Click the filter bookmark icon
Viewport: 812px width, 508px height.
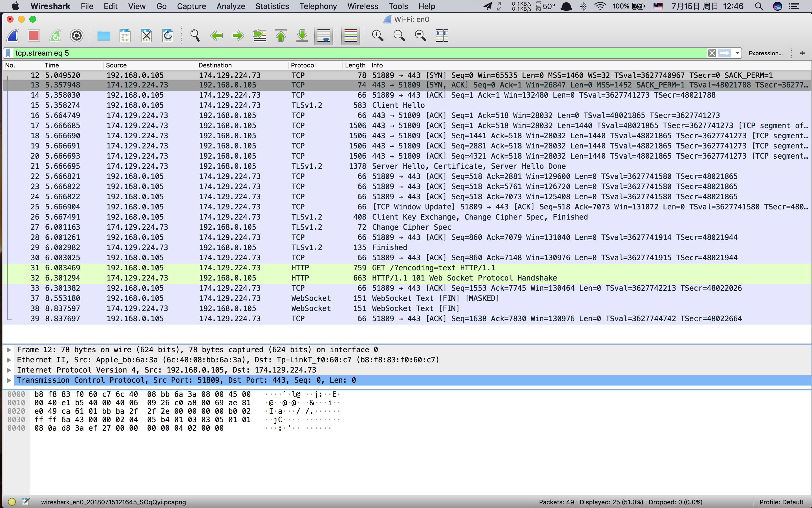point(8,53)
